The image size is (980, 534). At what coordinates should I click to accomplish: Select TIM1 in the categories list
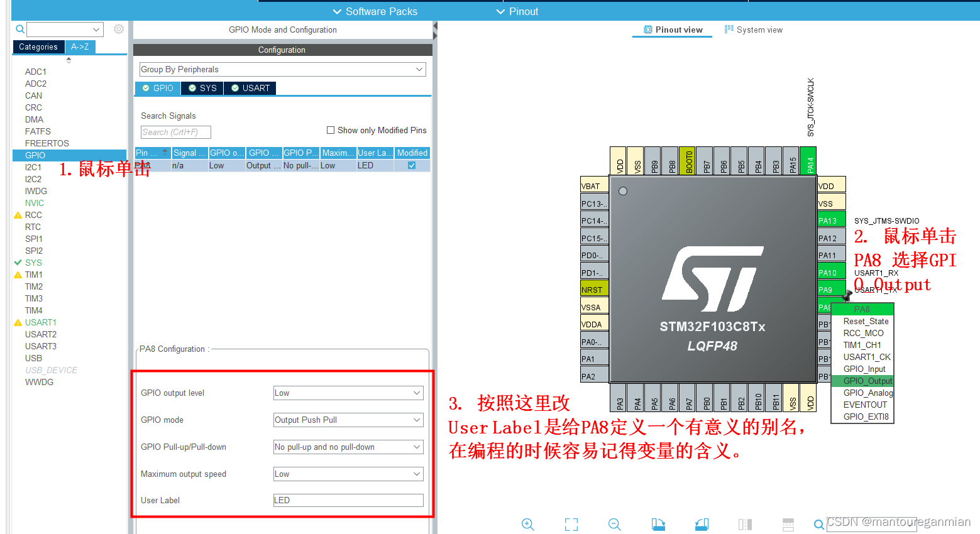coord(34,275)
